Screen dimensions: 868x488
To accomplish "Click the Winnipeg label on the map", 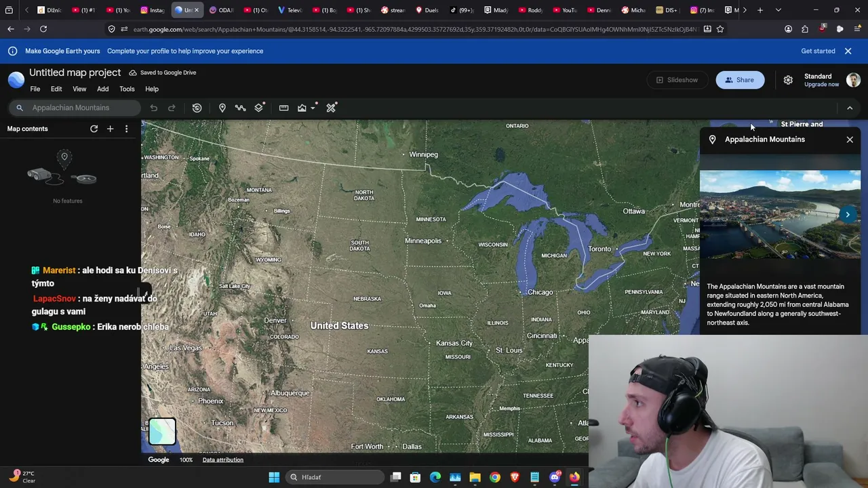I will [423, 155].
